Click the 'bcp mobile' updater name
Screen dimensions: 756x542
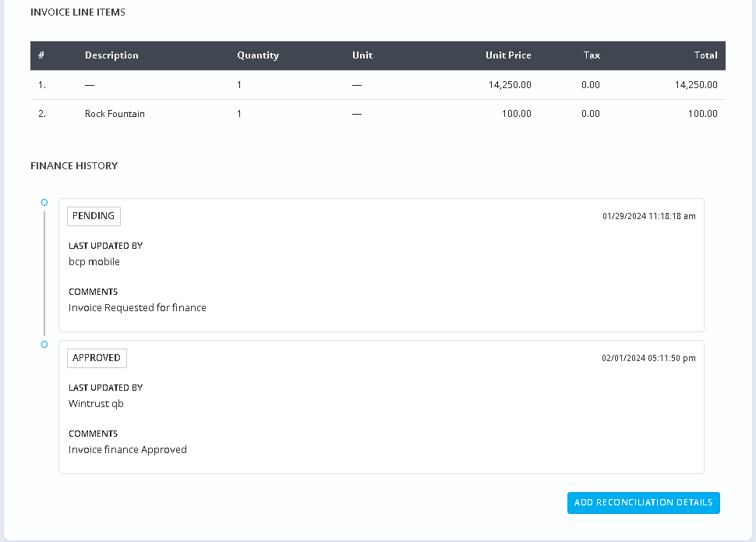94,262
